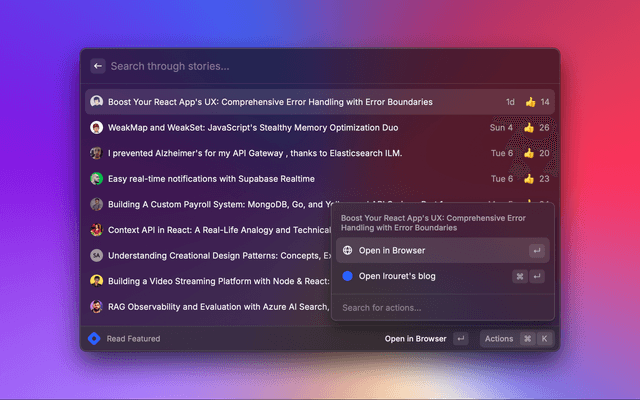This screenshot has width=640, height=400.
Task: Click thumbs up icon showing 26 likes
Action: (x=530, y=128)
